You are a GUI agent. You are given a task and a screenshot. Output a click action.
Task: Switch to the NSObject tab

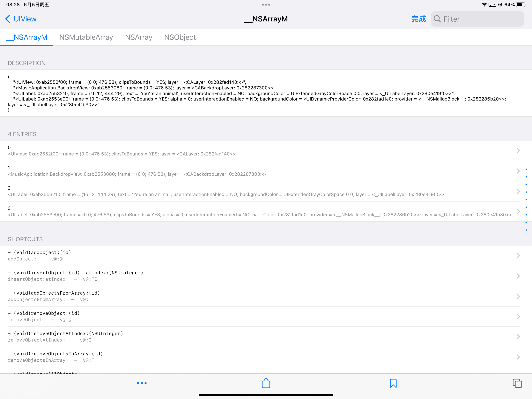pyautogui.click(x=180, y=37)
